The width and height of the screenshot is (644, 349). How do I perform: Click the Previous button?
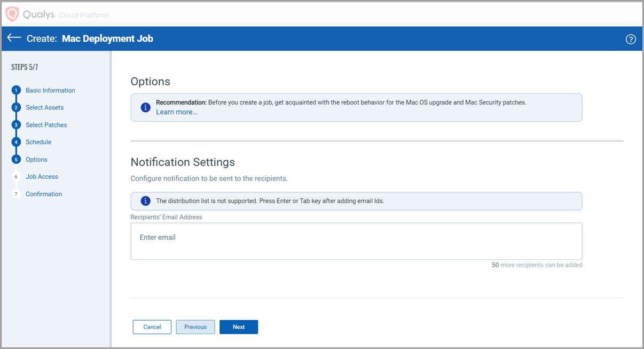(195, 327)
